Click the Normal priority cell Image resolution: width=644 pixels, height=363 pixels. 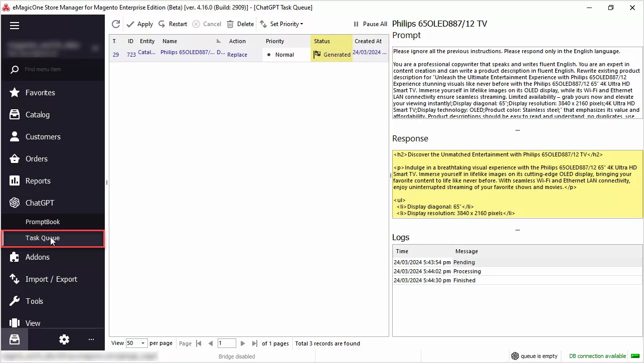click(286, 55)
